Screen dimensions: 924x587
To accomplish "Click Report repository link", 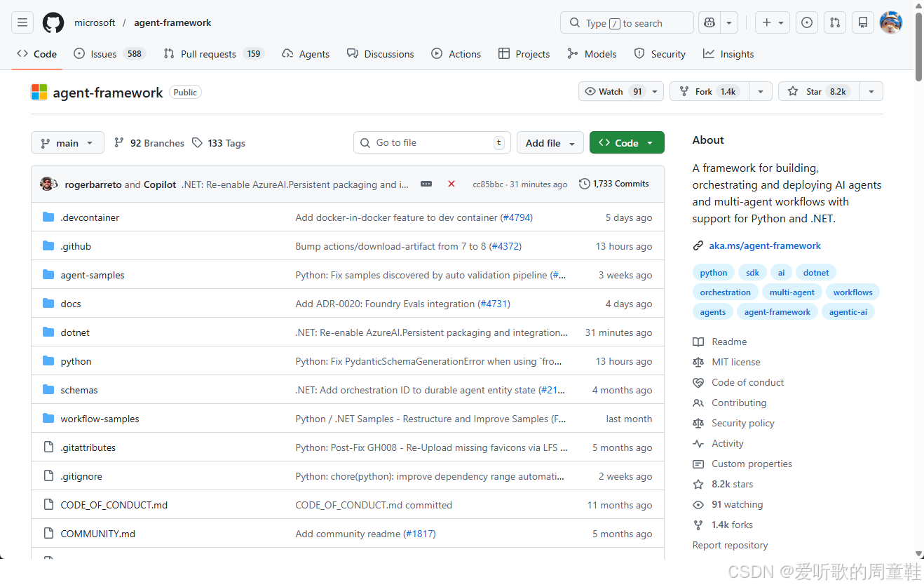I will pos(730,545).
